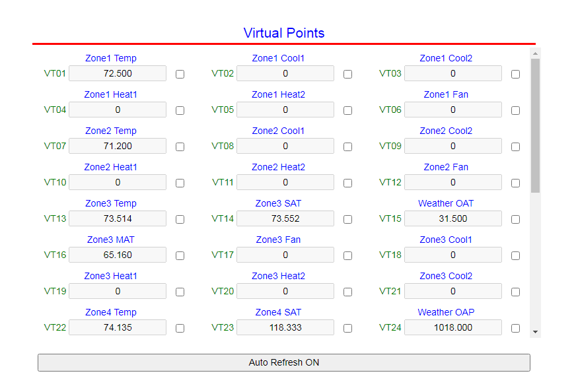Screen dimensions: 576x392
Task: Enable the checkbox beside VT13 Zone3 Temp
Action: coord(180,219)
